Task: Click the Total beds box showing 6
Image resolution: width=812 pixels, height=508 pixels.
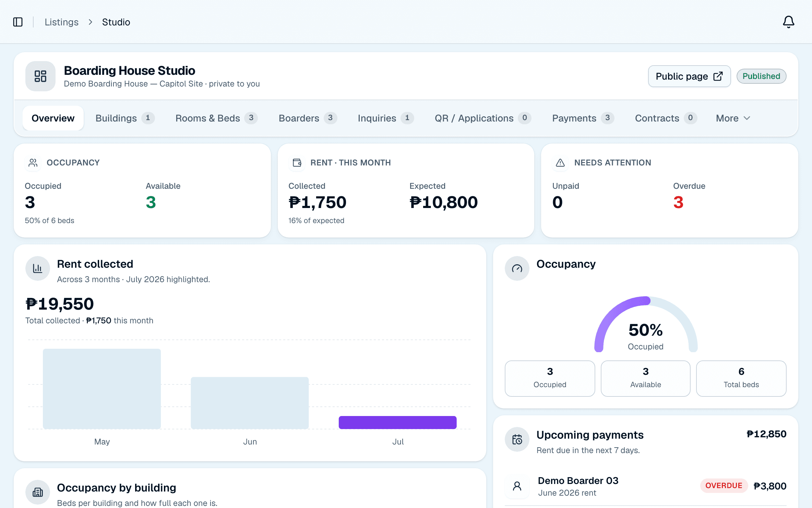Action: click(x=741, y=379)
